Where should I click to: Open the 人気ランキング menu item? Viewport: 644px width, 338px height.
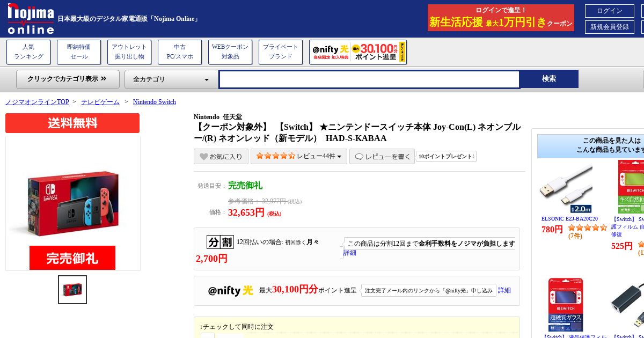[28, 52]
